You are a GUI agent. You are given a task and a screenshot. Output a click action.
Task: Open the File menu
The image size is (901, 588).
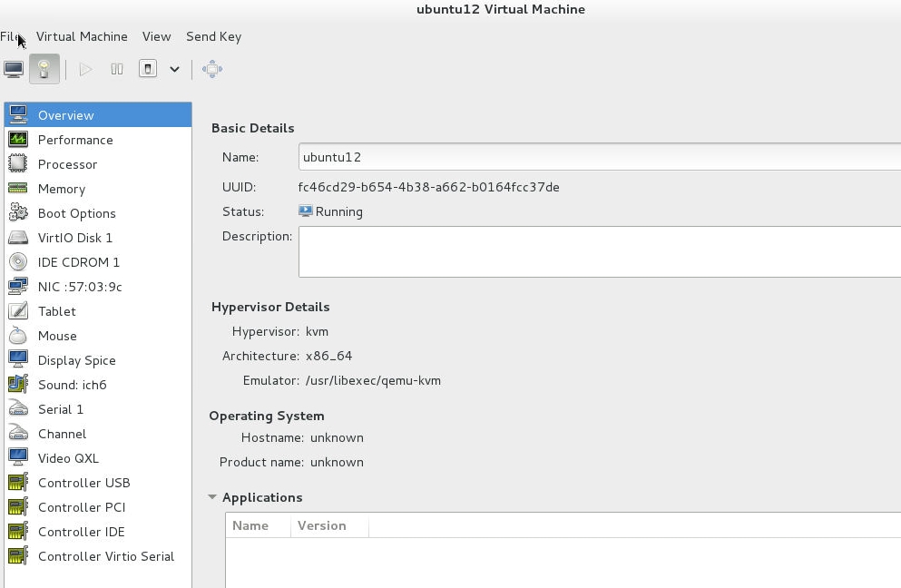pyautogui.click(x=10, y=36)
